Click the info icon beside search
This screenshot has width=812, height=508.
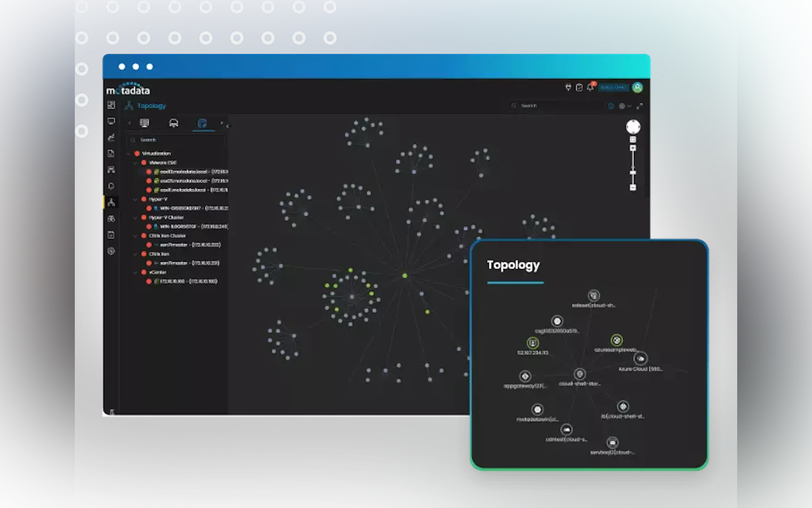tap(611, 106)
